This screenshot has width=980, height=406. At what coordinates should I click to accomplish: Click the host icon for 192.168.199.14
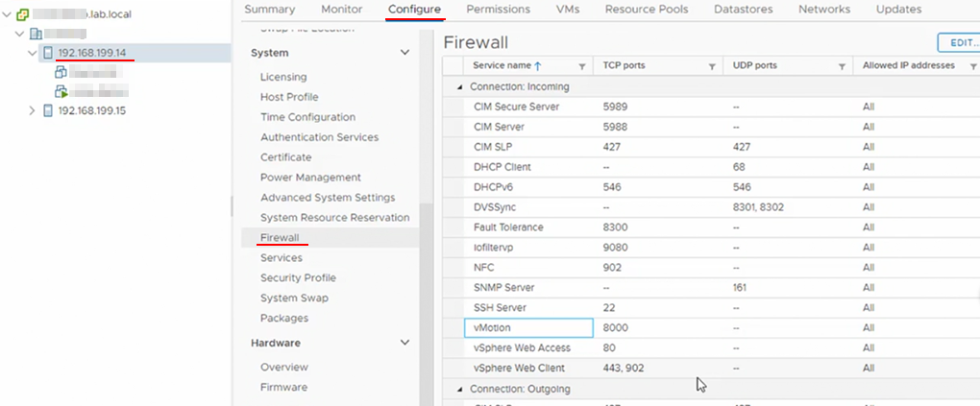[48, 53]
